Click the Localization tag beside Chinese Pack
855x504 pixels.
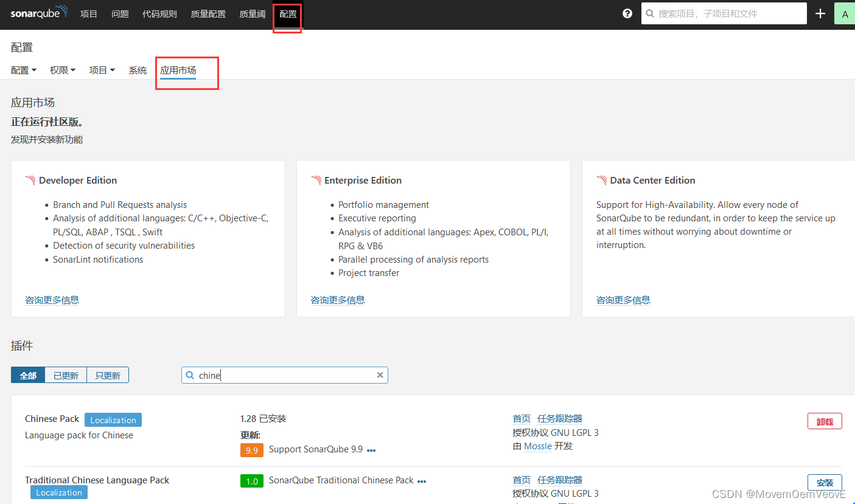coord(113,419)
